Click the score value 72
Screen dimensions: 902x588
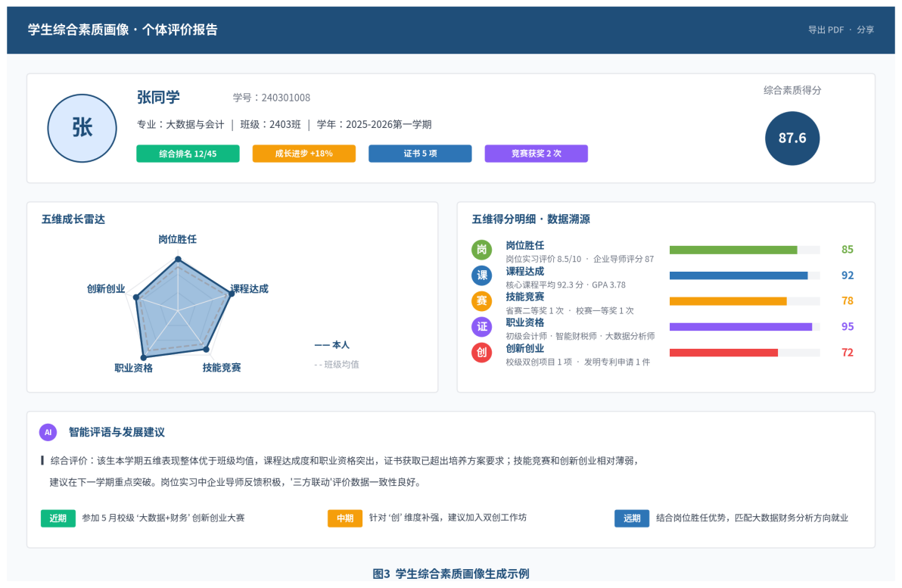point(848,353)
